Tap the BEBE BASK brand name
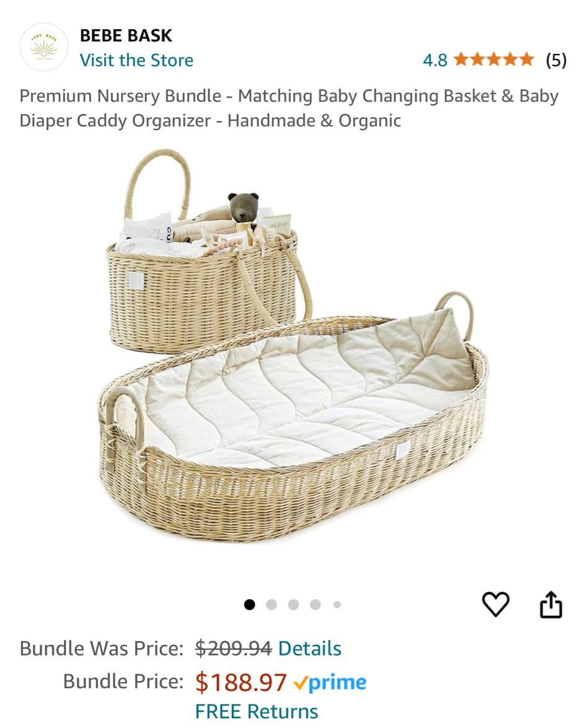The width and height of the screenshot is (587, 728). coord(126,35)
